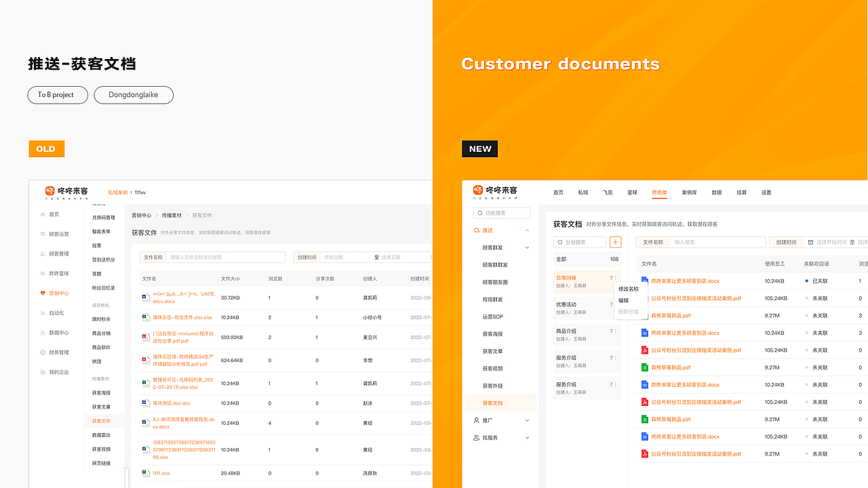Screen dimensions: 868x488
Task: Open the 设置 top tab
Action: point(766,192)
